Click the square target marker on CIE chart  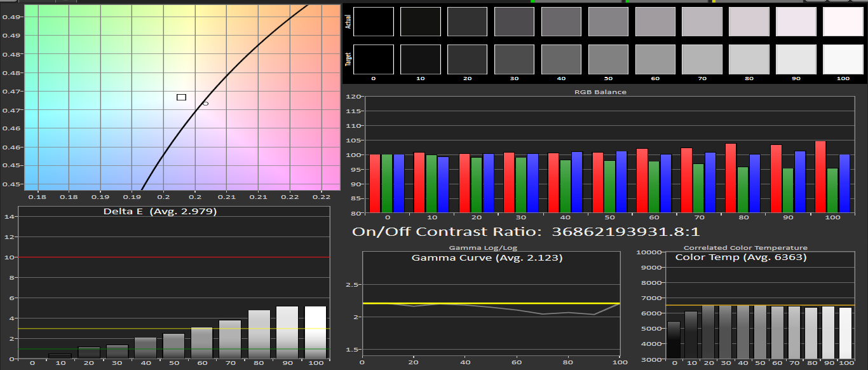(181, 97)
